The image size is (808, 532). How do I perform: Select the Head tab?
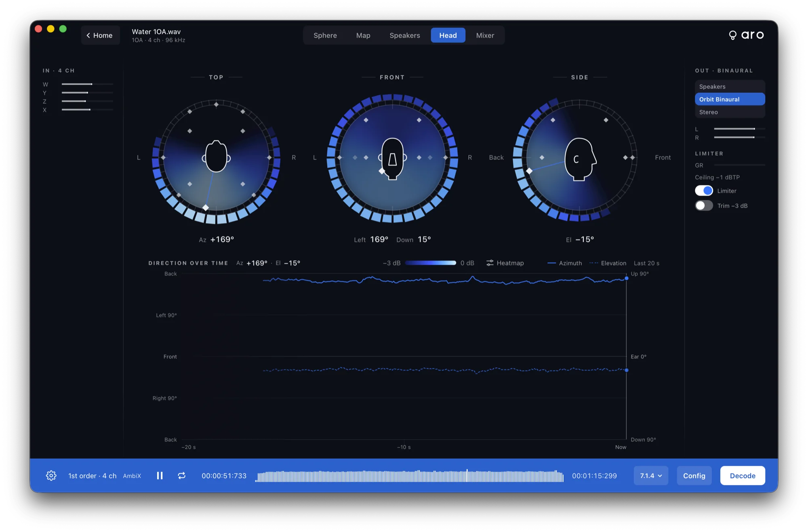(448, 35)
